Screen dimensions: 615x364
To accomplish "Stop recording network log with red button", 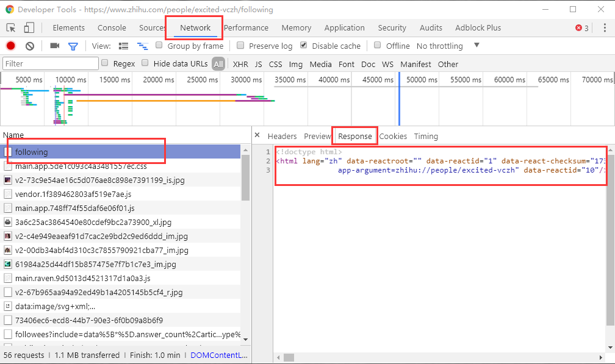I will tap(10, 46).
